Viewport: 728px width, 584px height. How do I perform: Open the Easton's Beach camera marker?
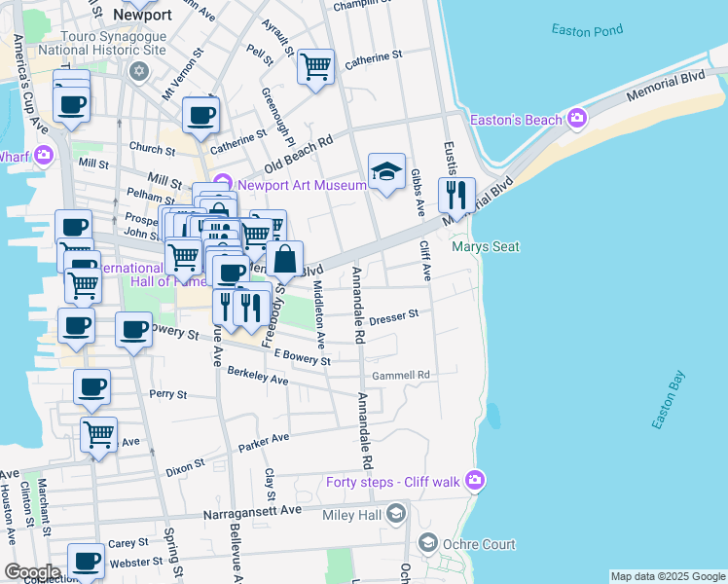(576, 118)
